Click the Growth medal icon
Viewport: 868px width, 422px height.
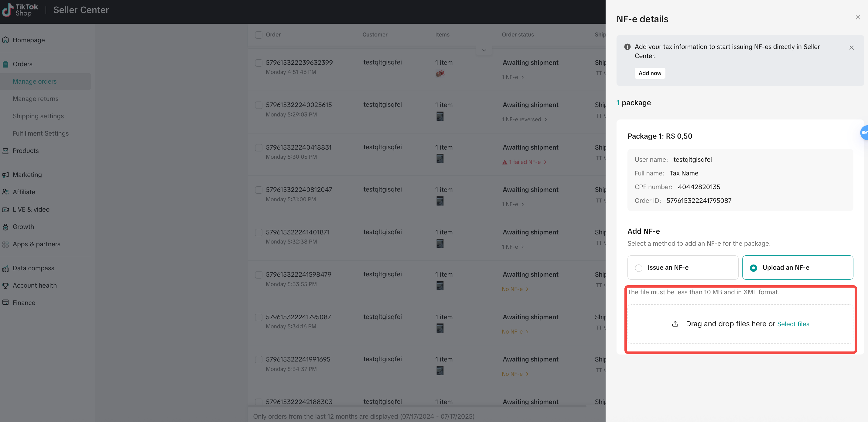click(x=5, y=227)
